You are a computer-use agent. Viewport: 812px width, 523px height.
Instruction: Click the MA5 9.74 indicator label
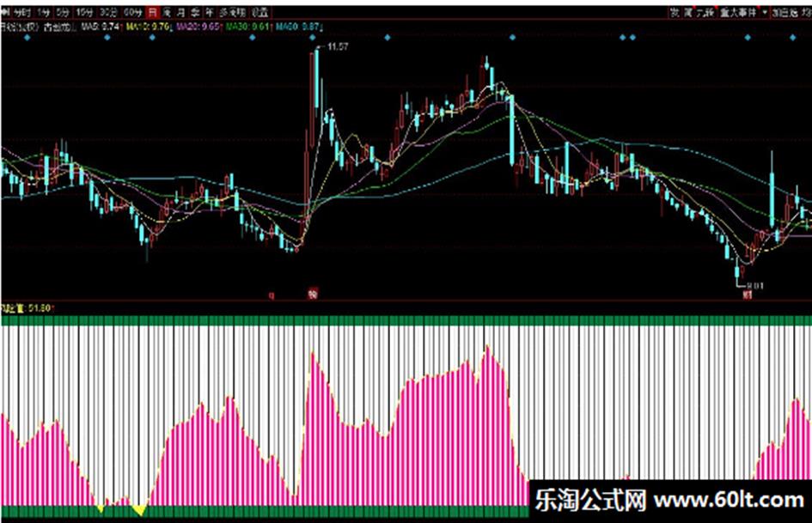click(101, 27)
